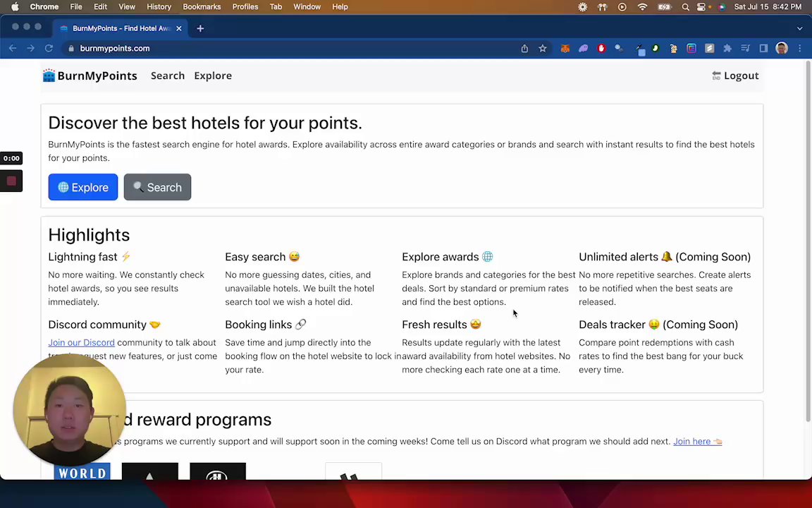
Task: Open Explore in the navbar
Action: 213,75
